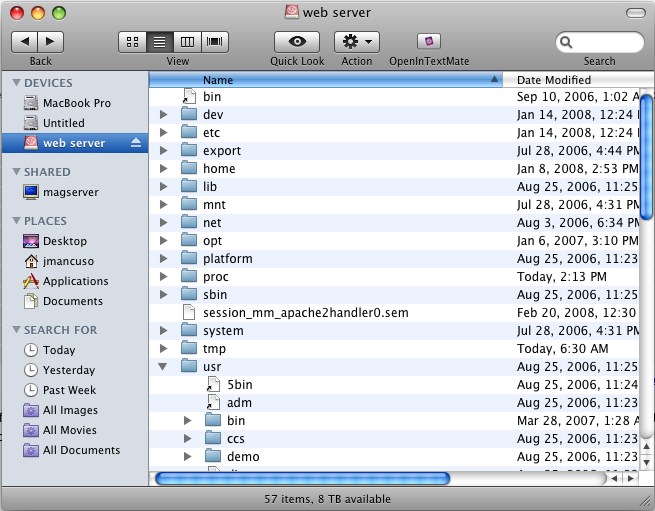The height and width of the screenshot is (511, 655).
Task: Switch to column view
Action: click(x=187, y=42)
